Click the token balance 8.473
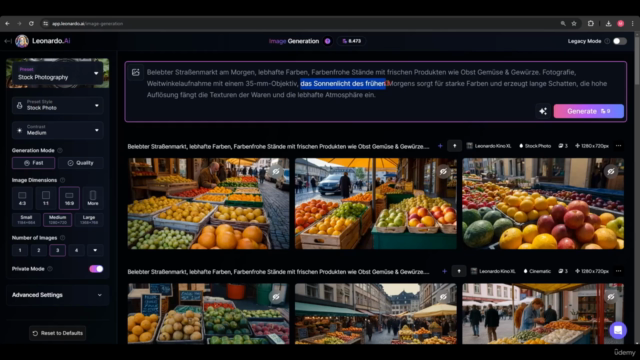Screen dimensions: 640x360 point(352,41)
